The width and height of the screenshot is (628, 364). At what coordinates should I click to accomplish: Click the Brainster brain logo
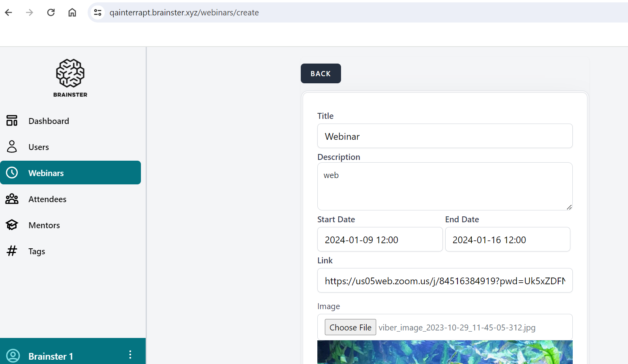(70, 73)
